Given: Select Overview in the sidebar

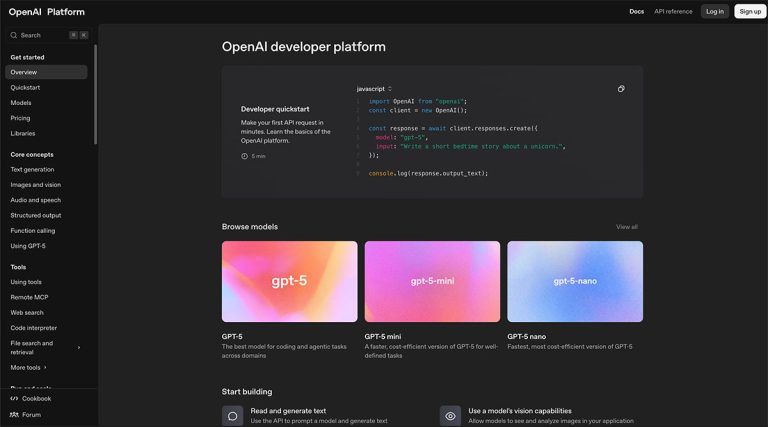Looking at the screenshot, I should 47,72.
